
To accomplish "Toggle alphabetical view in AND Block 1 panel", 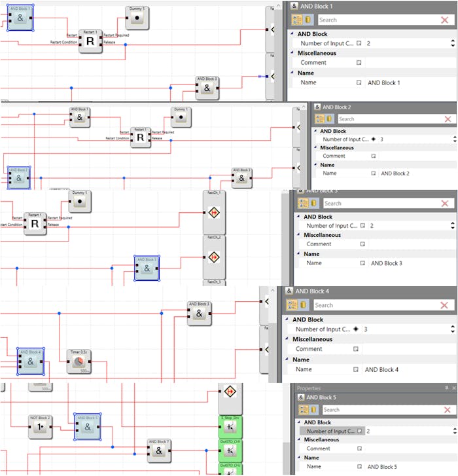I will tap(308, 20).
